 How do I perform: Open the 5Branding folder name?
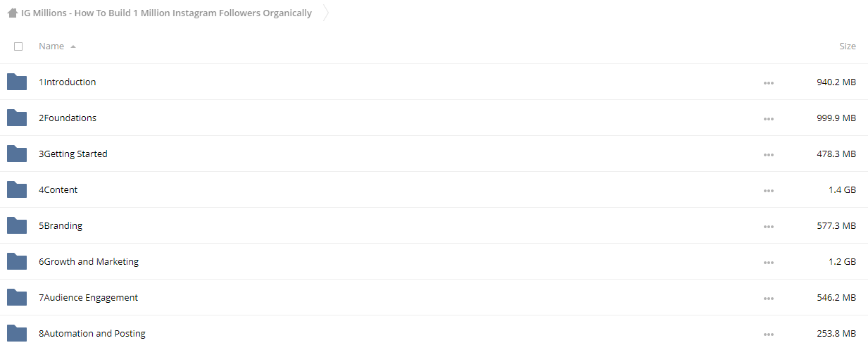coord(61,225)
